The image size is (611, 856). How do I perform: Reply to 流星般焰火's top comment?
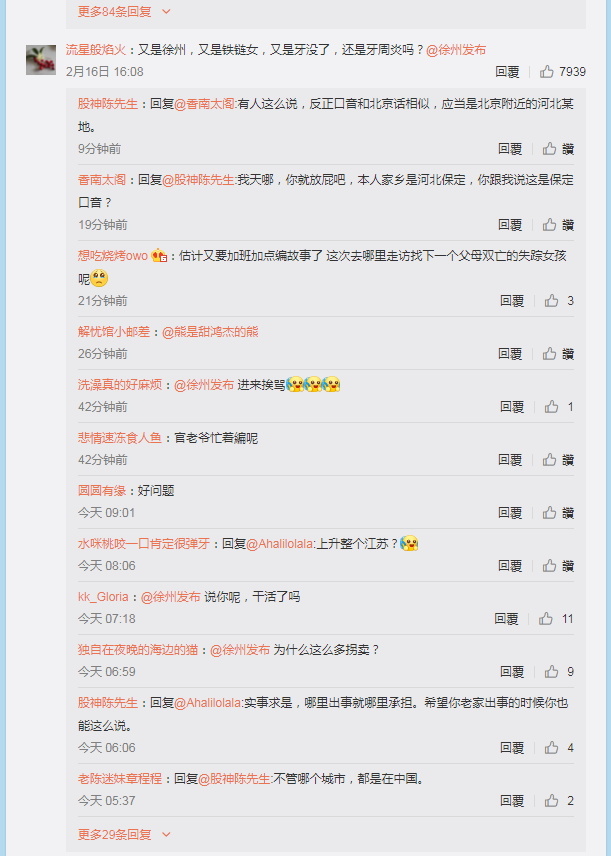tap(507, 72)
